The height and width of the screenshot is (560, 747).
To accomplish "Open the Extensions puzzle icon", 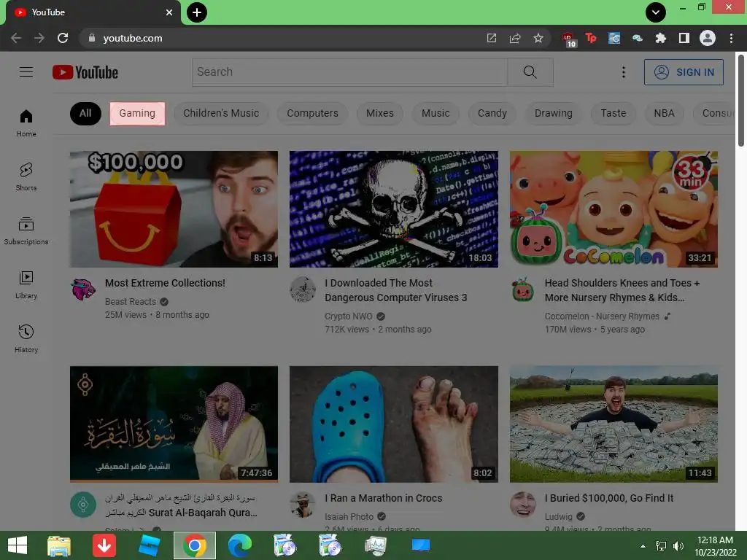I will 661,38.
